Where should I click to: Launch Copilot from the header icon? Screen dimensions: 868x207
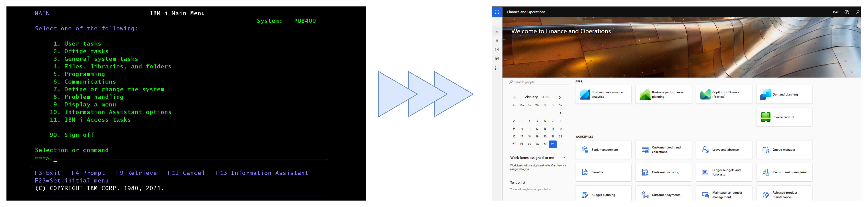tap(846, 12)
